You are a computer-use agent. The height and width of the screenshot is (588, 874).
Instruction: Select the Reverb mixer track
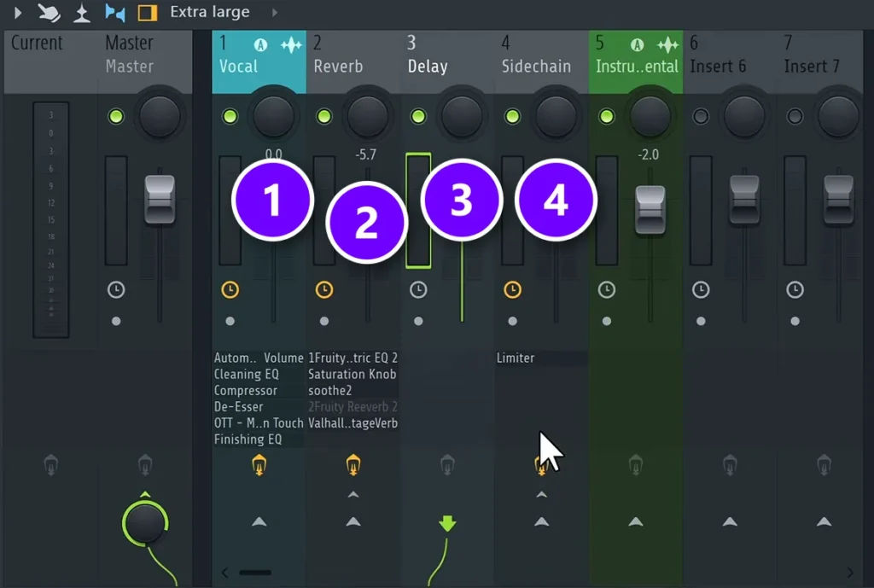coord(353,61)
